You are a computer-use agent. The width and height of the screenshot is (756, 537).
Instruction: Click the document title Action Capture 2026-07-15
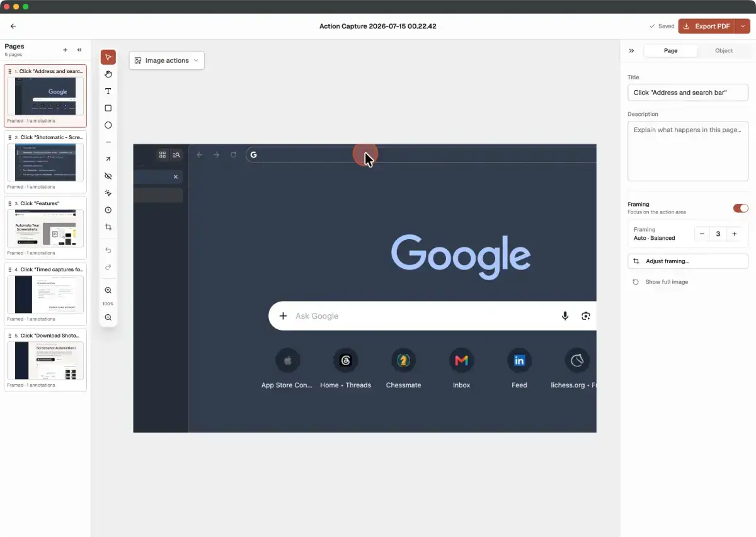[x=378, y=26]
